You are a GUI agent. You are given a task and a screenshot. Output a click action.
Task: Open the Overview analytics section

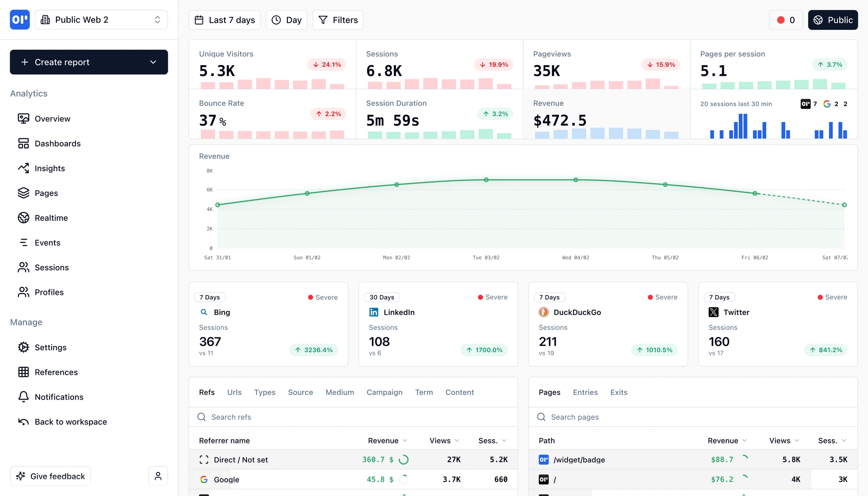tap(52, 118)
